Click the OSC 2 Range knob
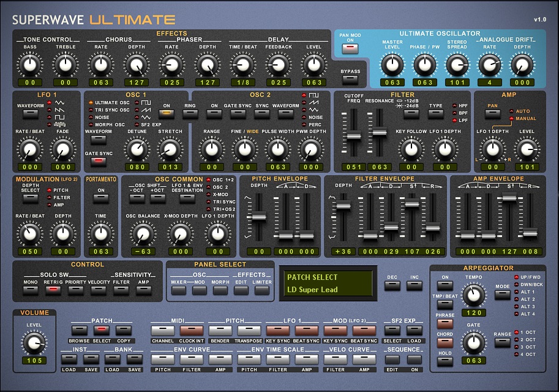The width and height of the screenshot is (559, 392). 212,149
